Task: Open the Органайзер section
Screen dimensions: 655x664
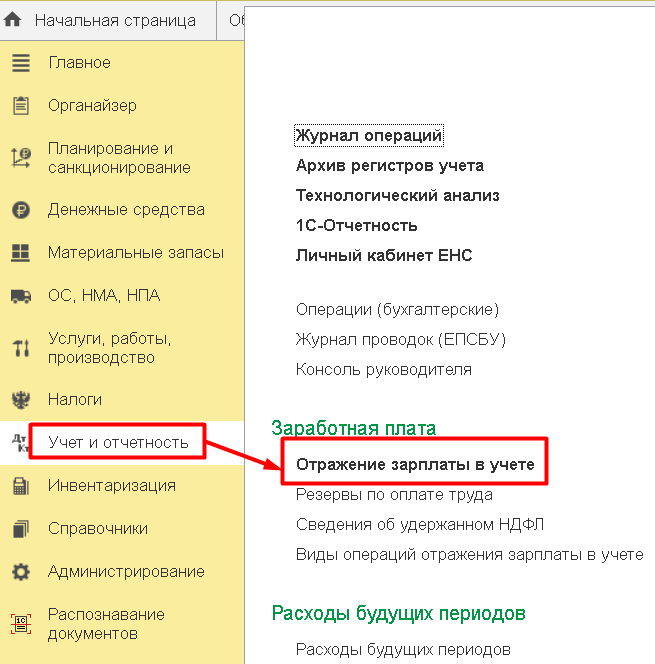Action: (92, 105)
